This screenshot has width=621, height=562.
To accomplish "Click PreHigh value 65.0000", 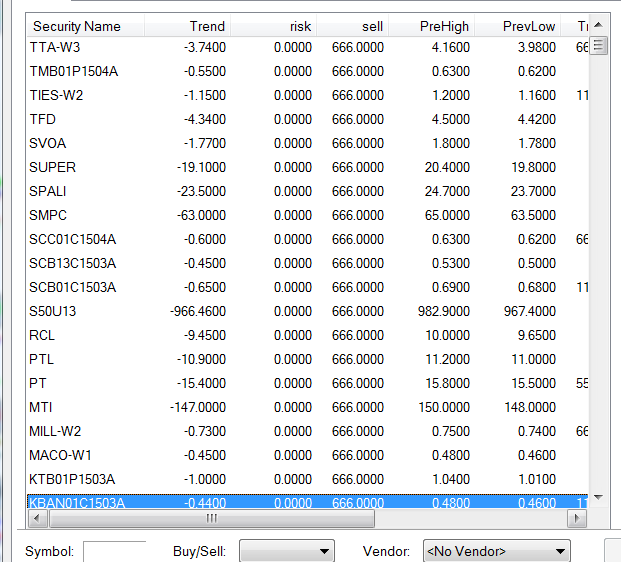I will click(448, 215).
